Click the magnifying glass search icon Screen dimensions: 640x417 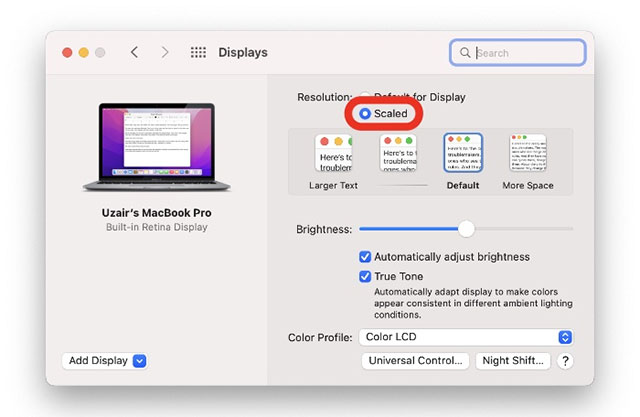coord(465,53)
